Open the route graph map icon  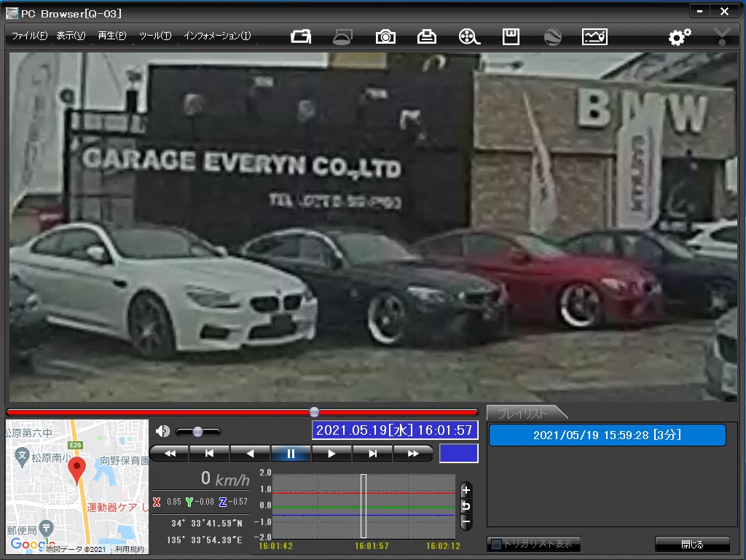pyautogui.click(x=594, y=36)
